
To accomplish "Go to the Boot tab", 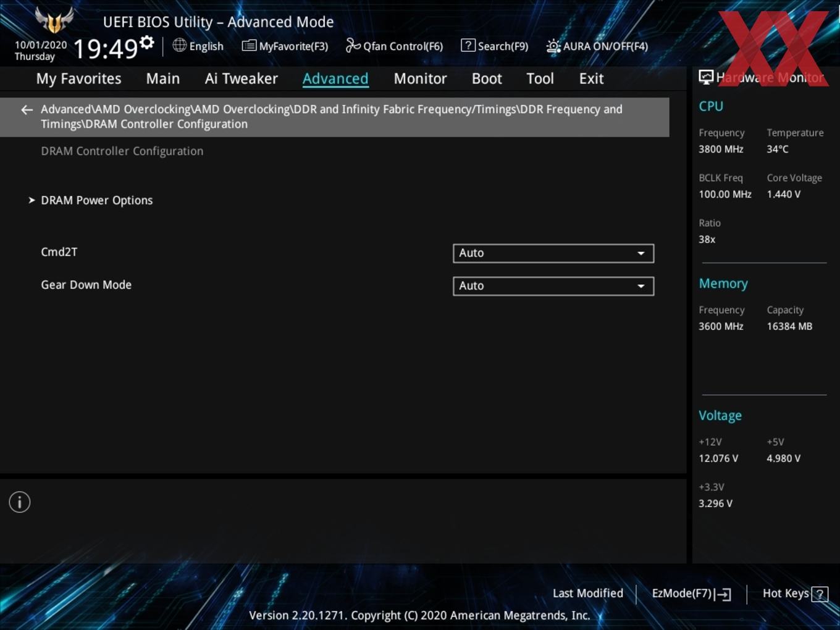I will point(487,78).
